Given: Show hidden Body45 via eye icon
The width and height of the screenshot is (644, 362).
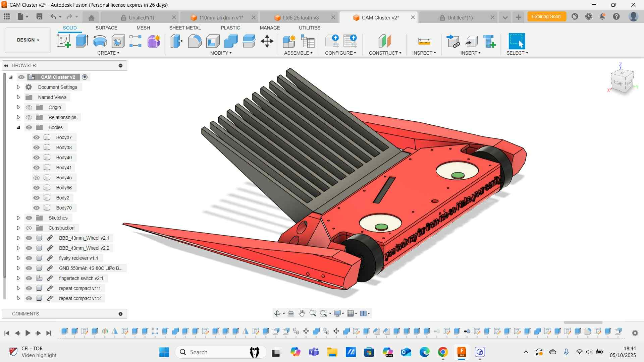Looking at the screenshot, I should 37,178.
